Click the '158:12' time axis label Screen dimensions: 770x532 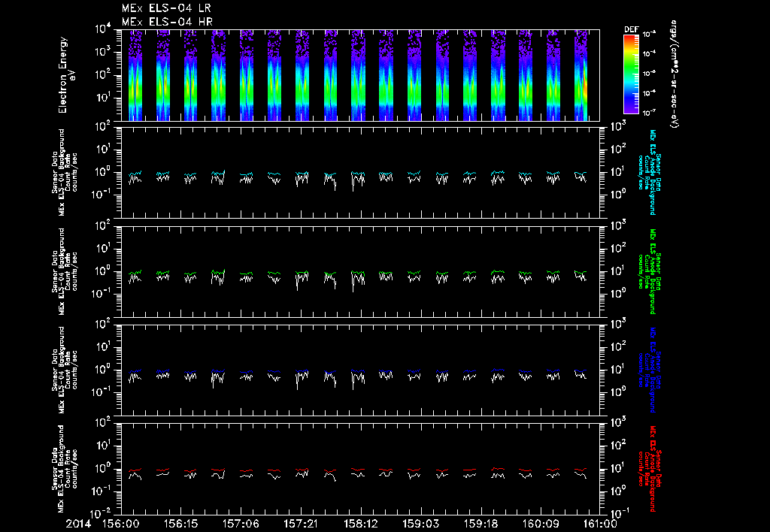click(360, 524)
